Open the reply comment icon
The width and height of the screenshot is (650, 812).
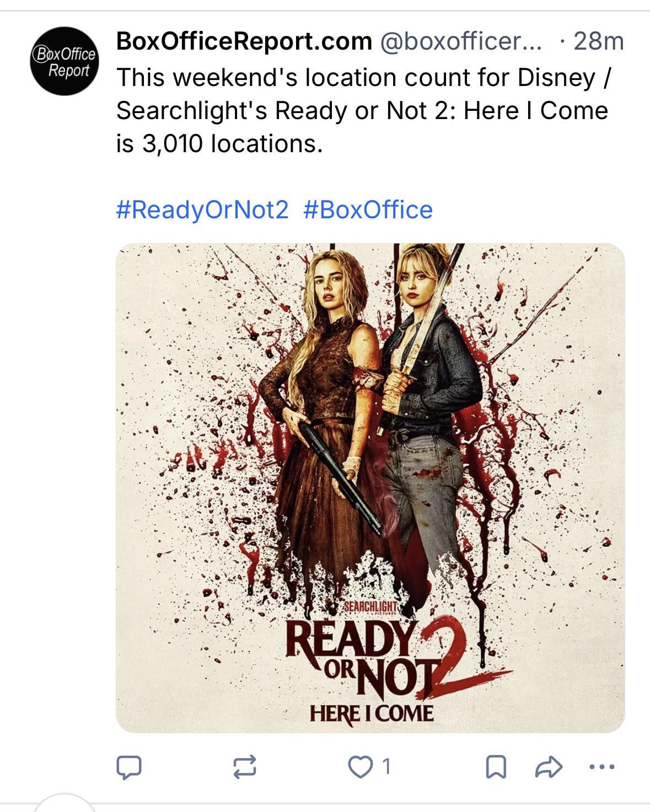point(129,767)
